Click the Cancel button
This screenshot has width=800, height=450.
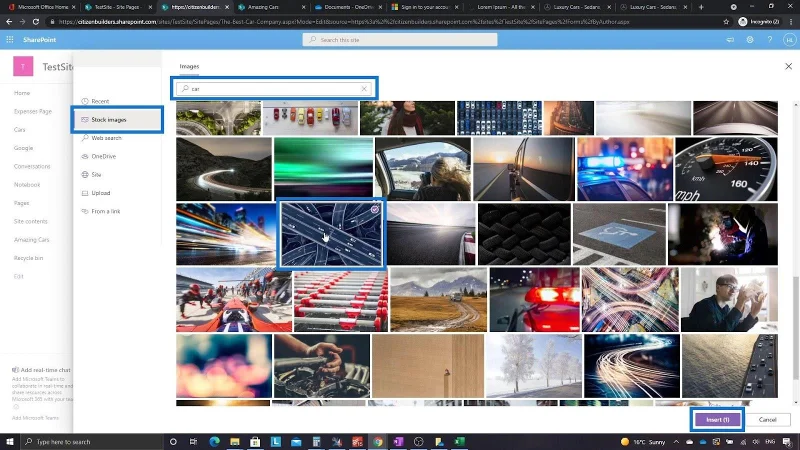point(767,419)
